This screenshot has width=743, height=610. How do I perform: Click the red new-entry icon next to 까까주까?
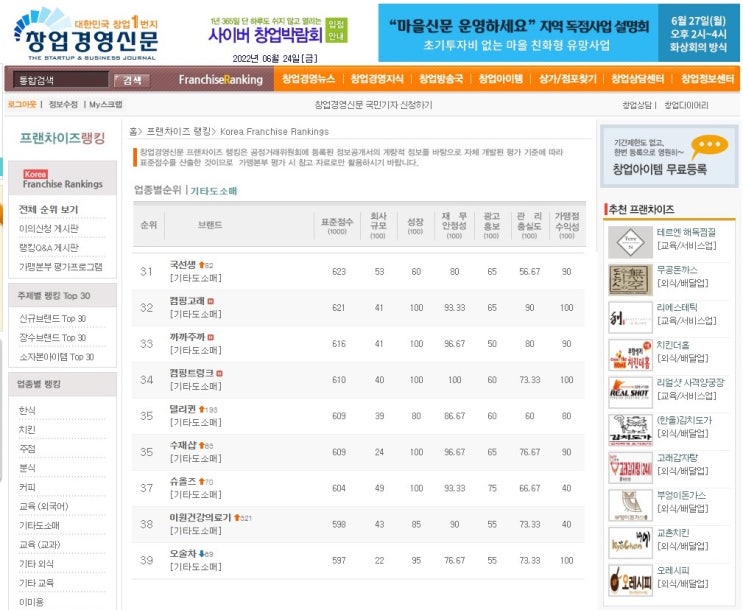(210, 337)
